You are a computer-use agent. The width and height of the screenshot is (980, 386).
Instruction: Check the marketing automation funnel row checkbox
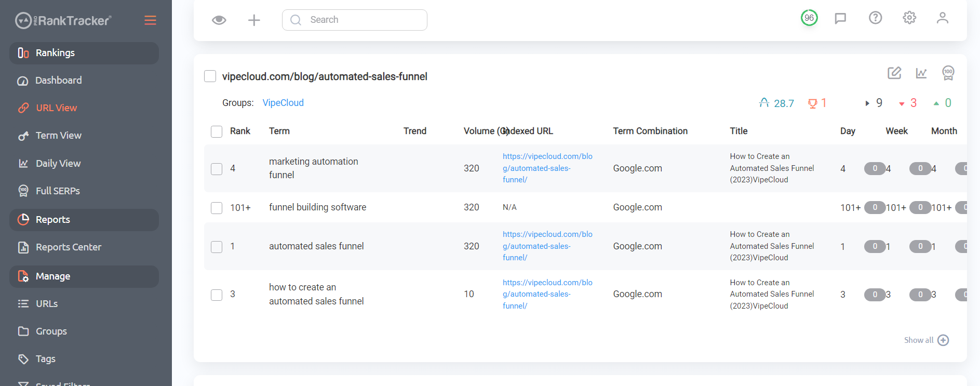[x=217, y=169]
